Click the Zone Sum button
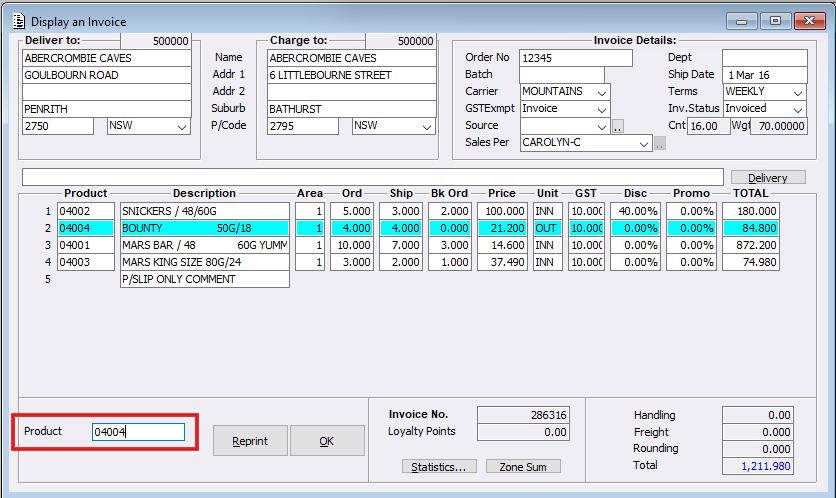The width and height of the screenshot is (836, 498). click(x=523, y=467)
